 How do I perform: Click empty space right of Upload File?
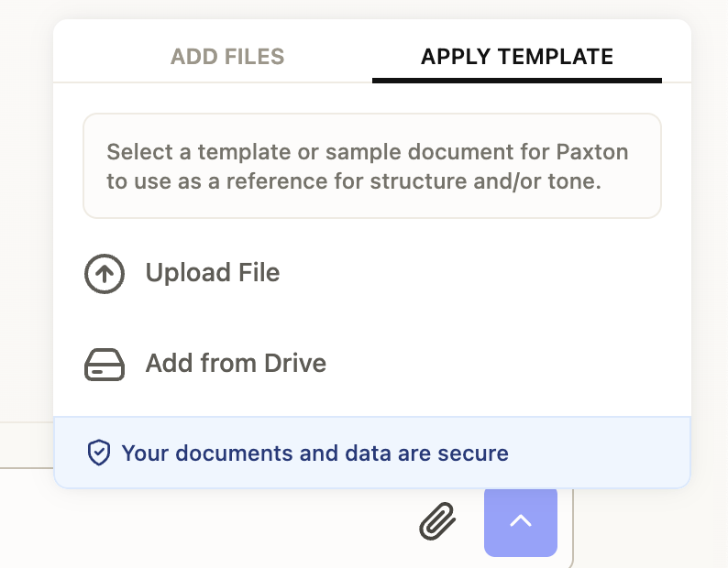pos(477,273)
